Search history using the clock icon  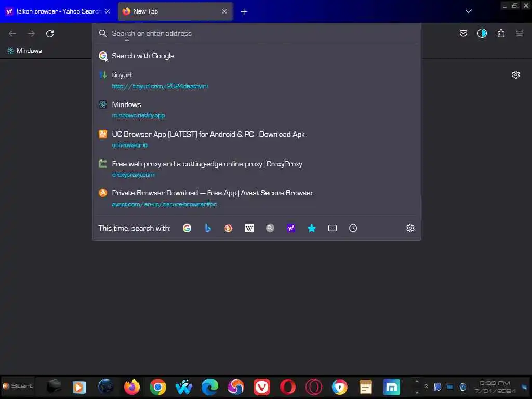(x=353, y=229)
